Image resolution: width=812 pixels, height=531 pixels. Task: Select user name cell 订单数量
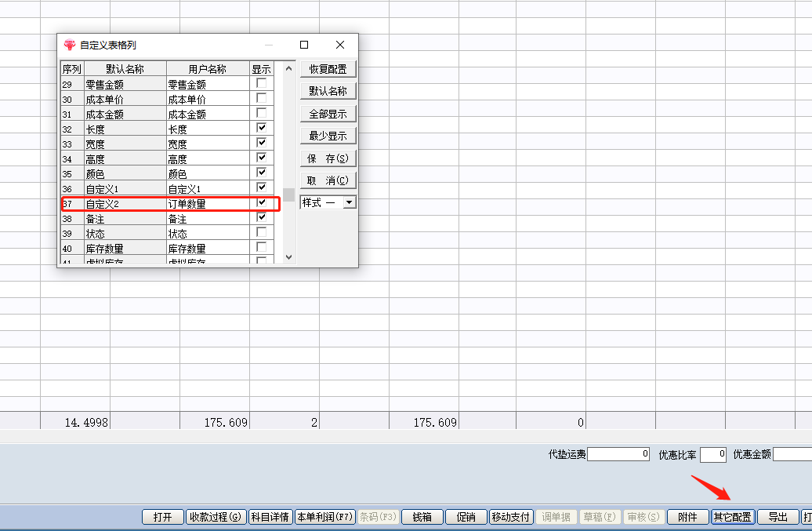[x=208, y=204]
